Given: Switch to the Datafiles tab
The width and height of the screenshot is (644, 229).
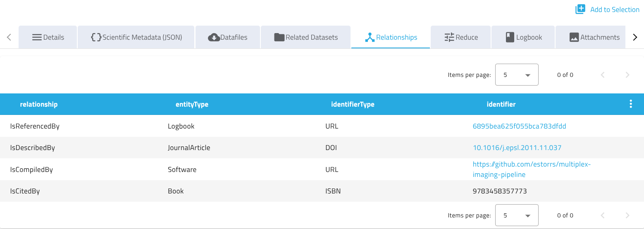Looking at the screenshot, I should point(228,37).
